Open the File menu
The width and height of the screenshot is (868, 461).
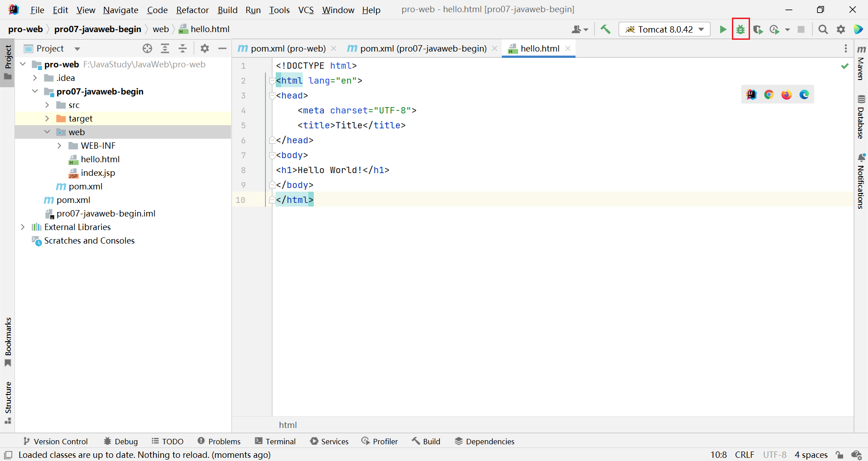[37, 10]
